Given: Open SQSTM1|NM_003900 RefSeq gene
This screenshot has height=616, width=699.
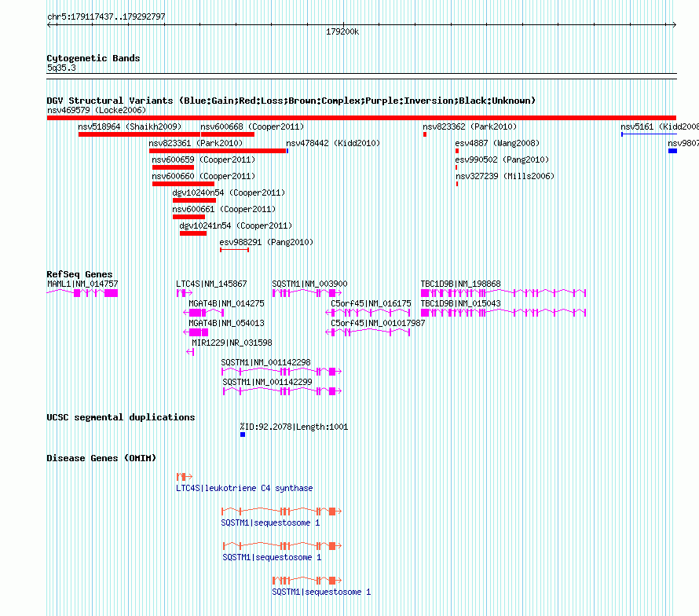Looking at the screenshot, I should coord(309,284).
